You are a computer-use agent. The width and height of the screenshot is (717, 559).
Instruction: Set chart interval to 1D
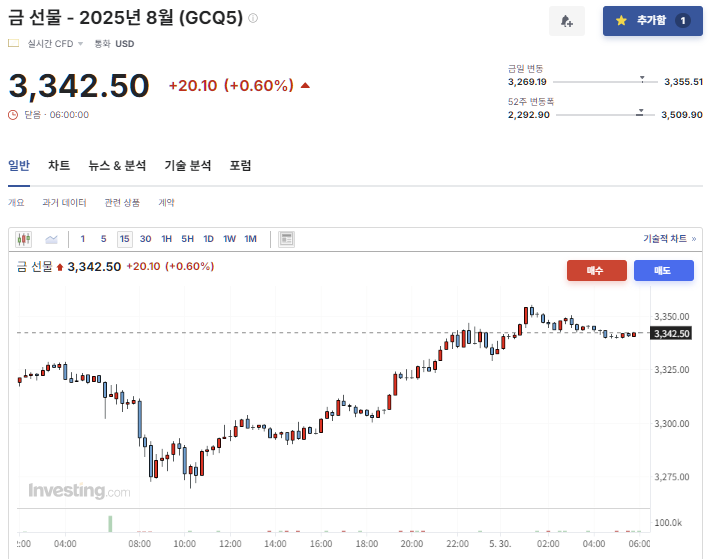[x=209, y=239]
